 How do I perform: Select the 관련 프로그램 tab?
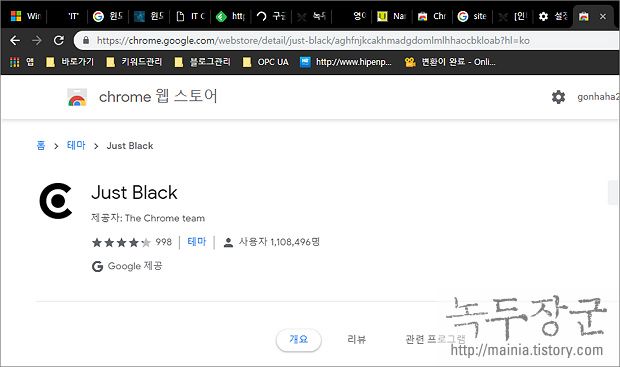(435, 339)
